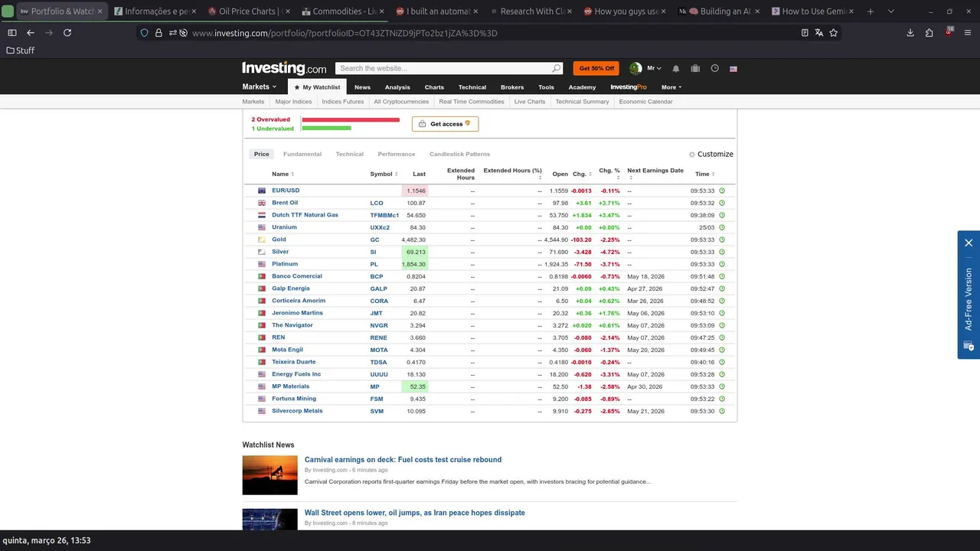Sort the table by Chg. % column

pyautogui.click(x=610, y=173)
